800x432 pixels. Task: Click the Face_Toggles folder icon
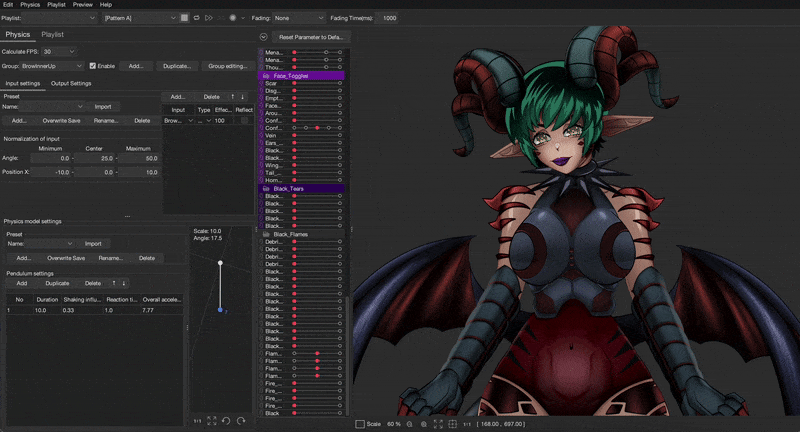tap(266, 76)
